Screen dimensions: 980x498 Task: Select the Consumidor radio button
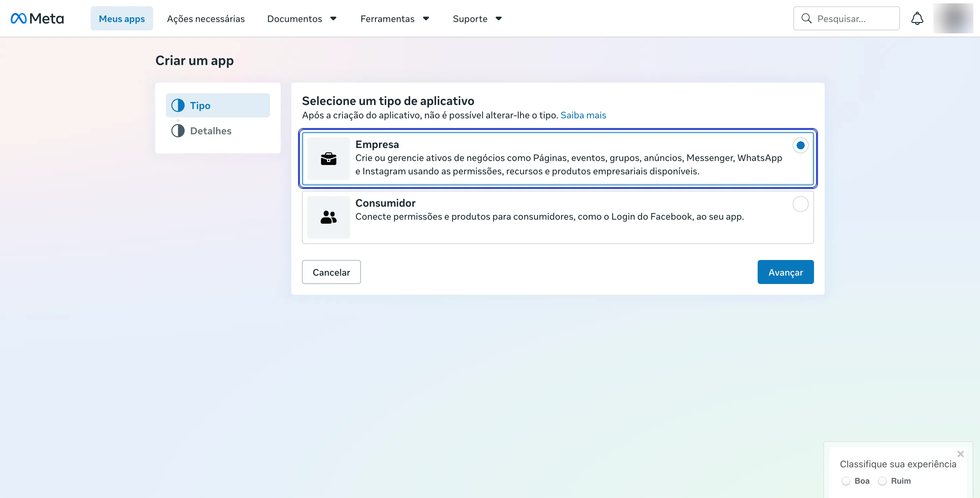[800, 204]
